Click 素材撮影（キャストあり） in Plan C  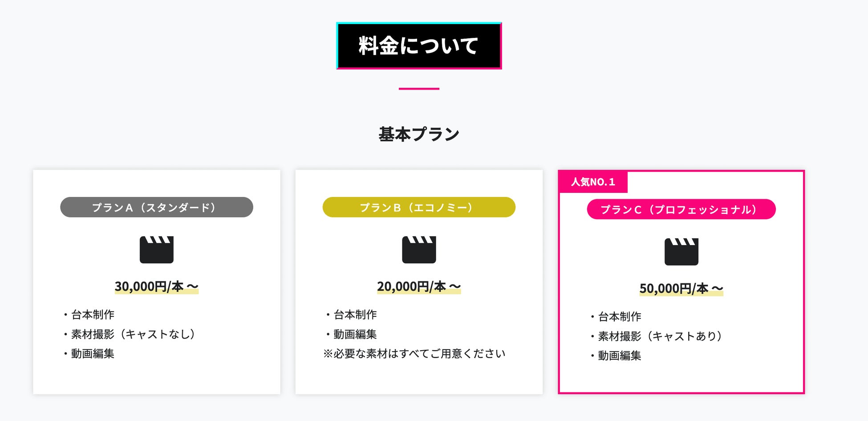[660, 336]
